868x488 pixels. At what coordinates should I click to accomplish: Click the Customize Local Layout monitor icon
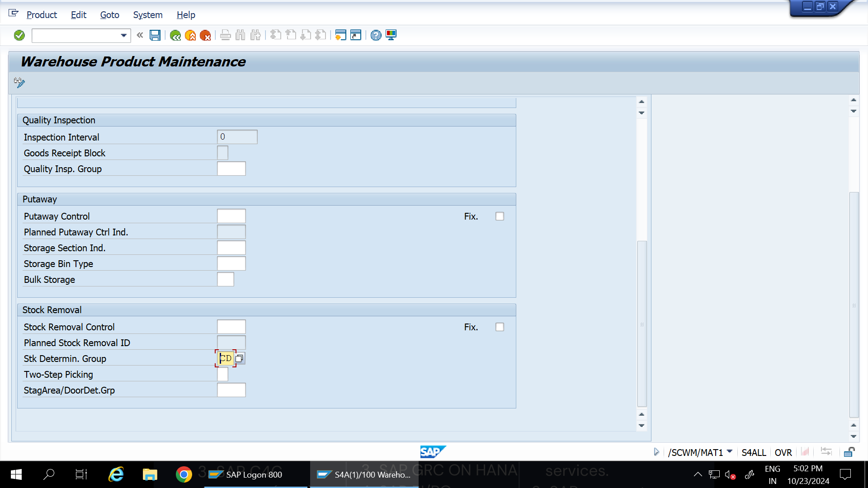pos(391,35)
